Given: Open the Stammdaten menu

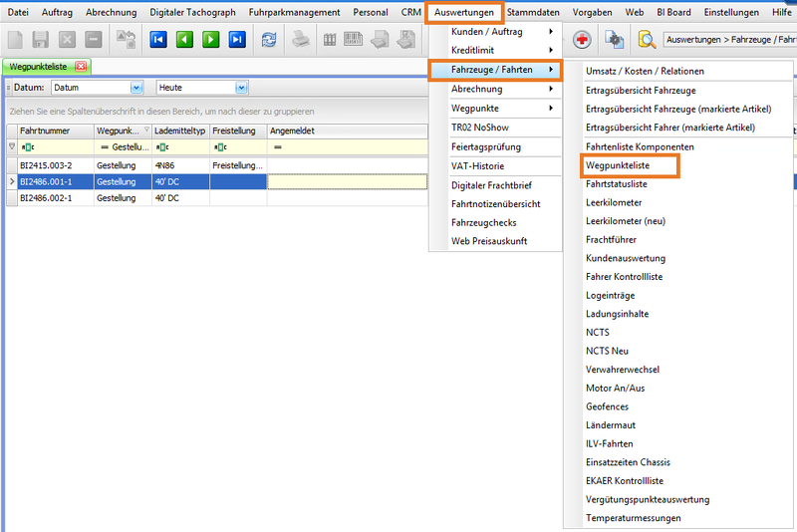Looking at the screenshot, I should click(536, 11).
